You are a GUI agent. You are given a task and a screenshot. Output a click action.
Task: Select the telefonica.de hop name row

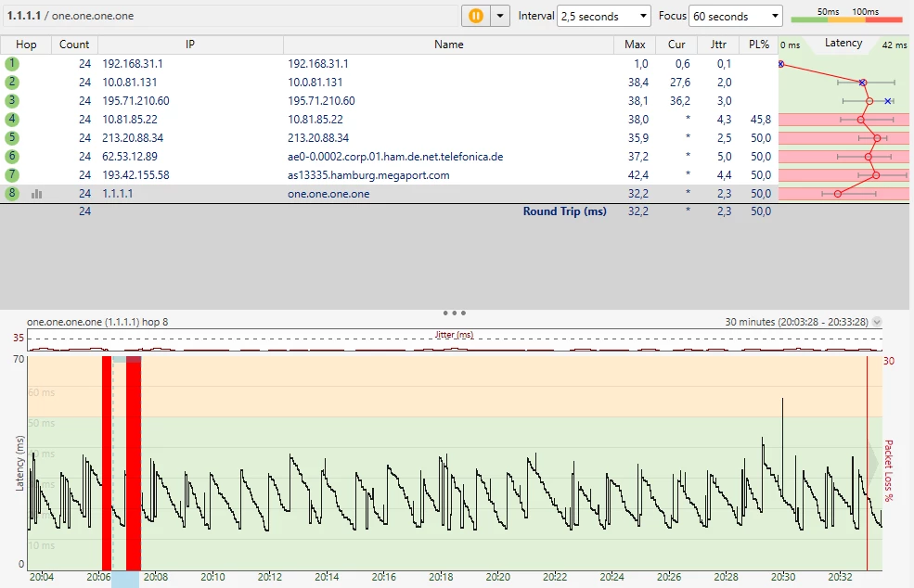coord(395,157)
